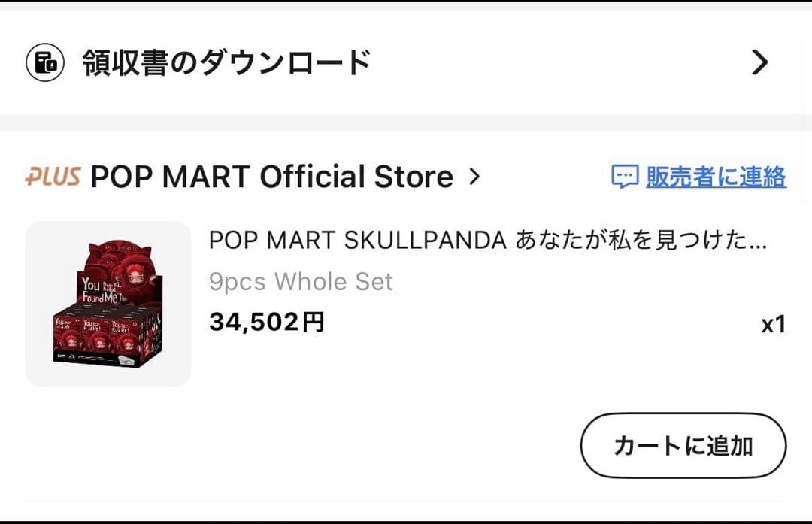Select the 9pcs Whole Set variant label

pyautogui.click(x=301, y=281)
